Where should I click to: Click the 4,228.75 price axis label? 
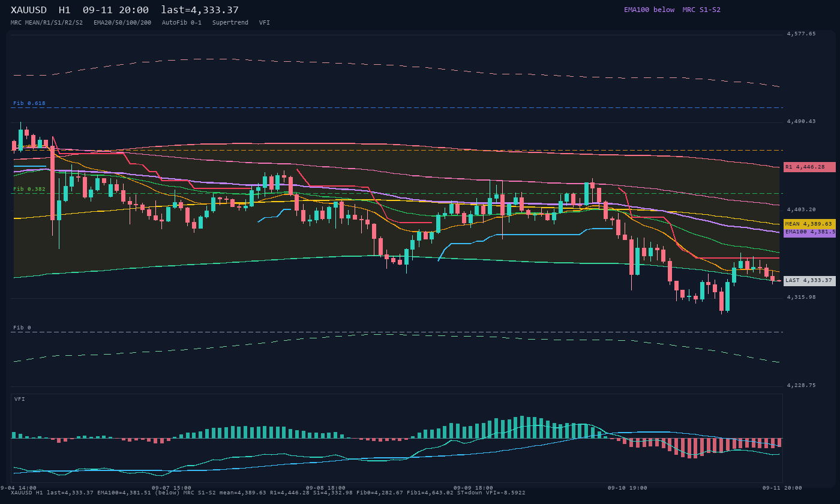802,385
